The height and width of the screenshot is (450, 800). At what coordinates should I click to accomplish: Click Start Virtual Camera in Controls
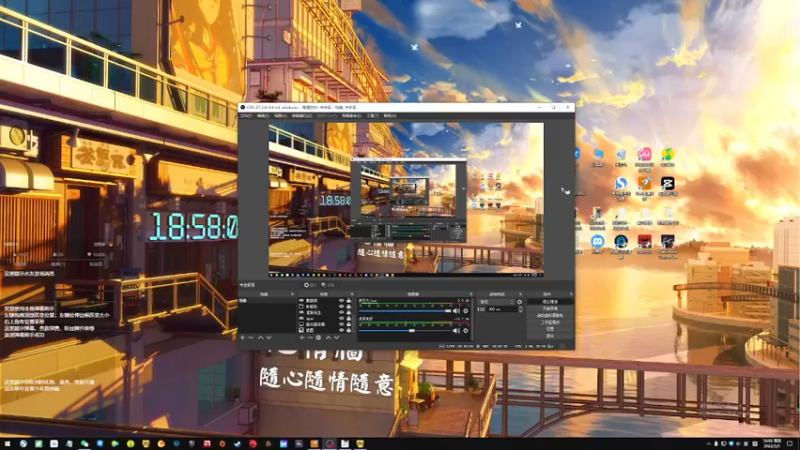549,315
